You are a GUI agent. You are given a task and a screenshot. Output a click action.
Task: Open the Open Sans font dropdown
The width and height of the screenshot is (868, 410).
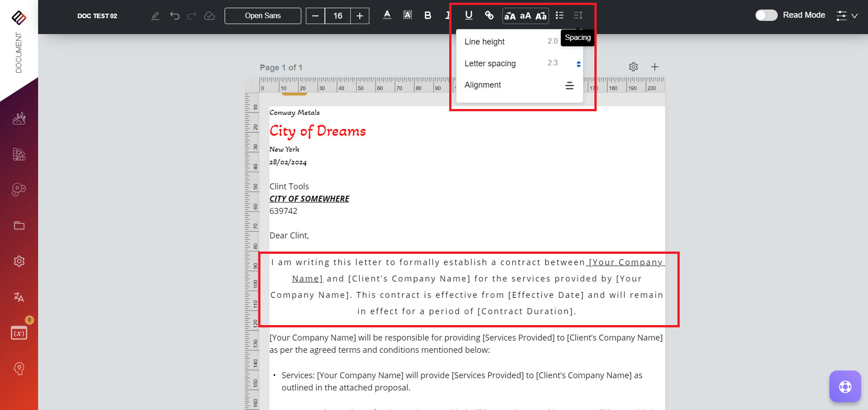[263, 16]
